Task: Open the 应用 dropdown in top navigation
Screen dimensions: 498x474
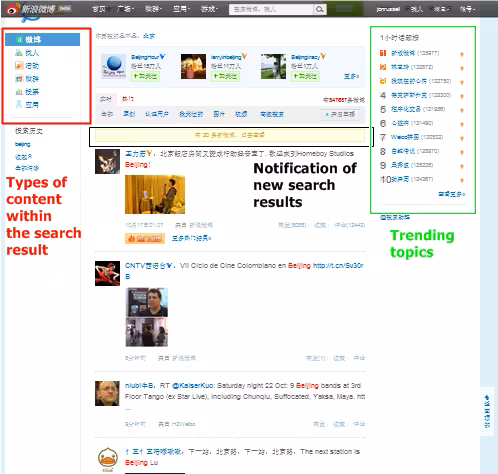Action: pyautogui.click(x=181, y=9)
